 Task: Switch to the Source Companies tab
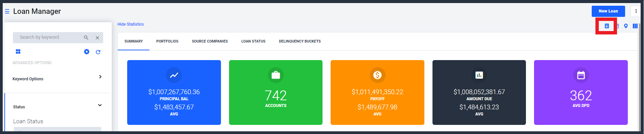point(210,41)
